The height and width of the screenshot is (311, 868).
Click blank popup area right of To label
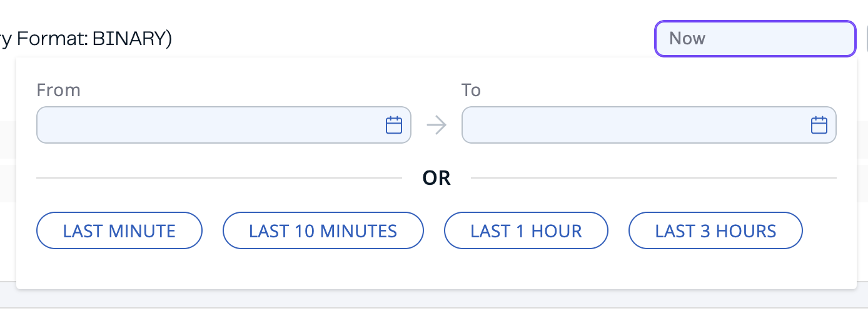[657, 91]
